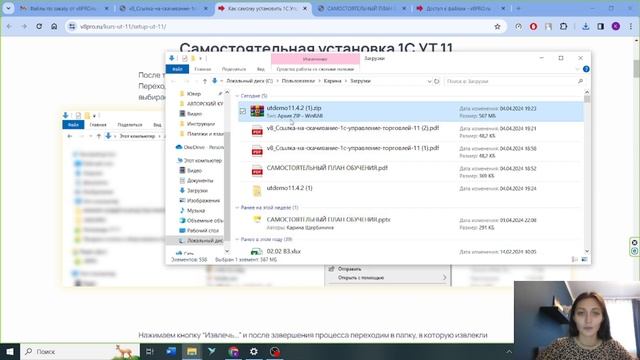
Task: Open browser side panel icon
Action: tap(600, 27)
